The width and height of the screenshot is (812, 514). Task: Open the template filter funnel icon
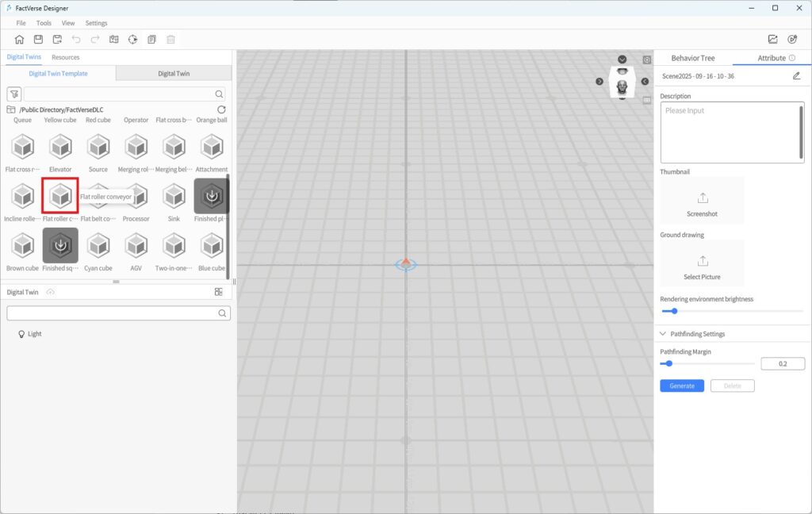tap(16, 94)
